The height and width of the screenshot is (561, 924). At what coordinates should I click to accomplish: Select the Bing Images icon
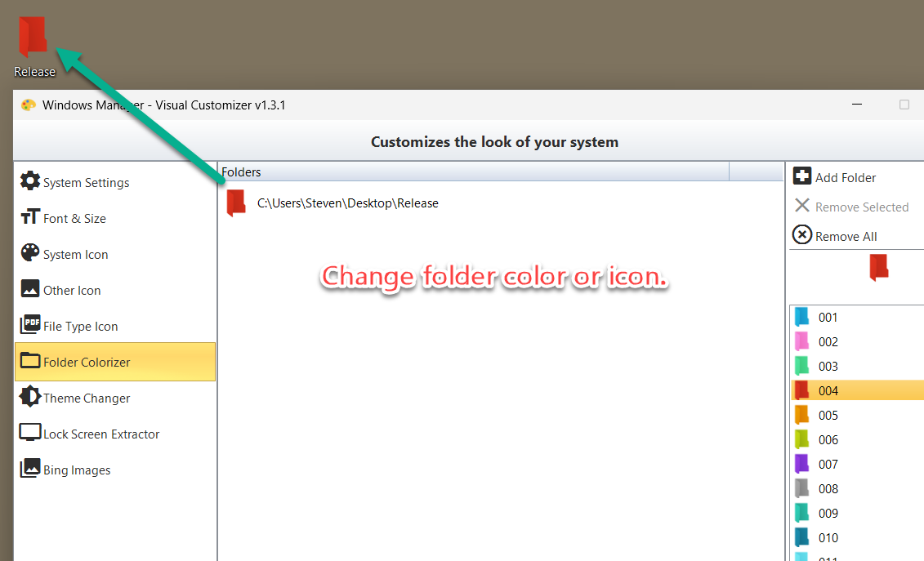click(30, 469)
